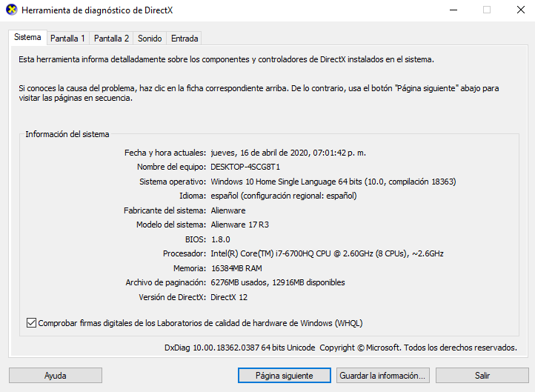Click the model value Alienware 17 R3
The image size is (535, 392).
coord(240,225)
